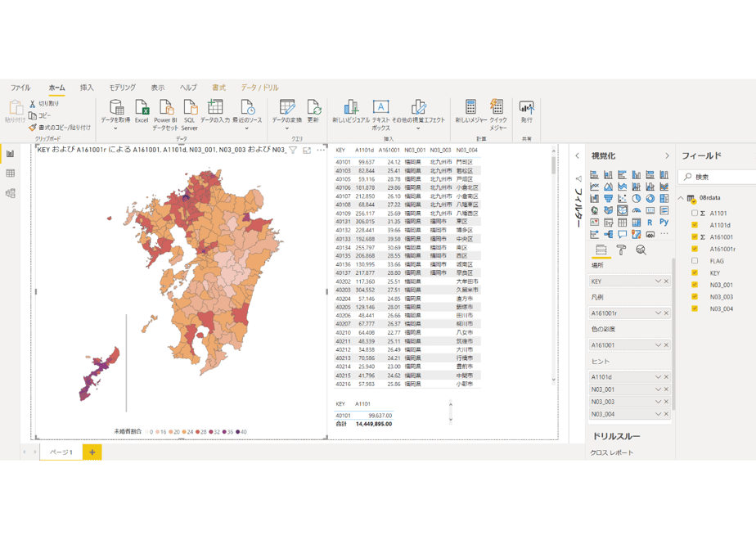Check the A1101 field checkbox
Screen dimensions: 756x540
point(695,213)
